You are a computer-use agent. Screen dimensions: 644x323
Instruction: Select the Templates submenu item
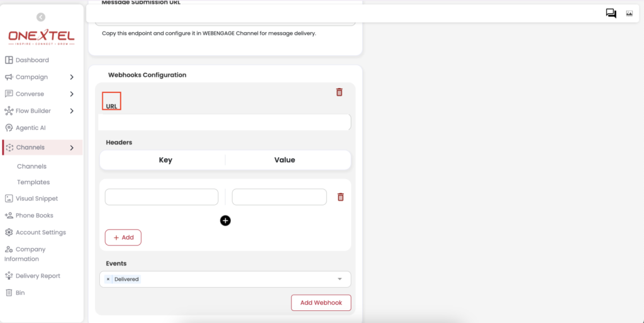(33, 182)
